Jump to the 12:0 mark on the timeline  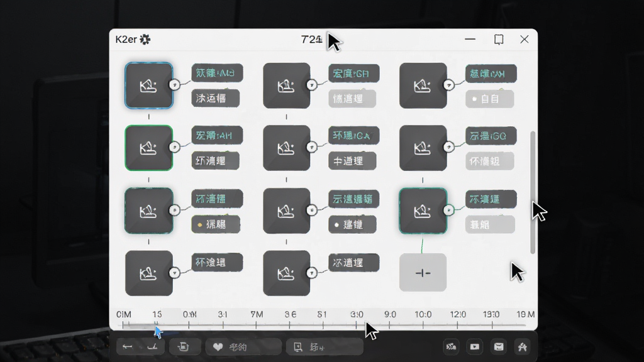(x=458, y=314)
